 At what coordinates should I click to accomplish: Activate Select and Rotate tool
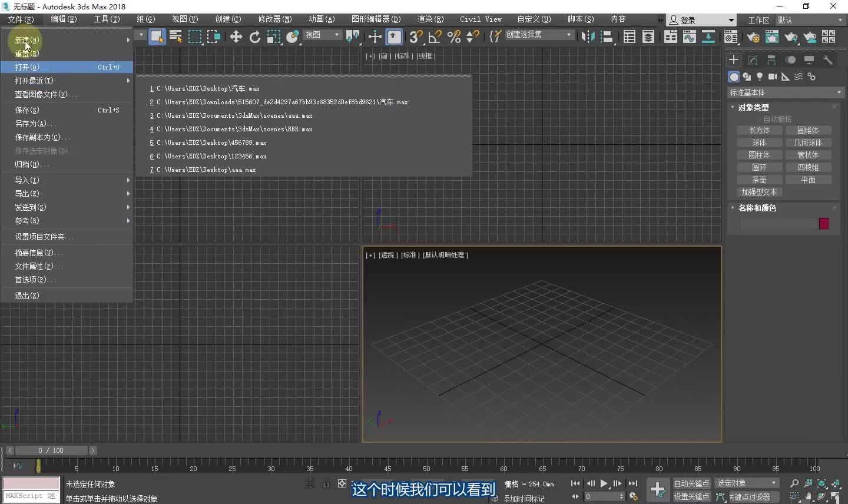point(254,37)
